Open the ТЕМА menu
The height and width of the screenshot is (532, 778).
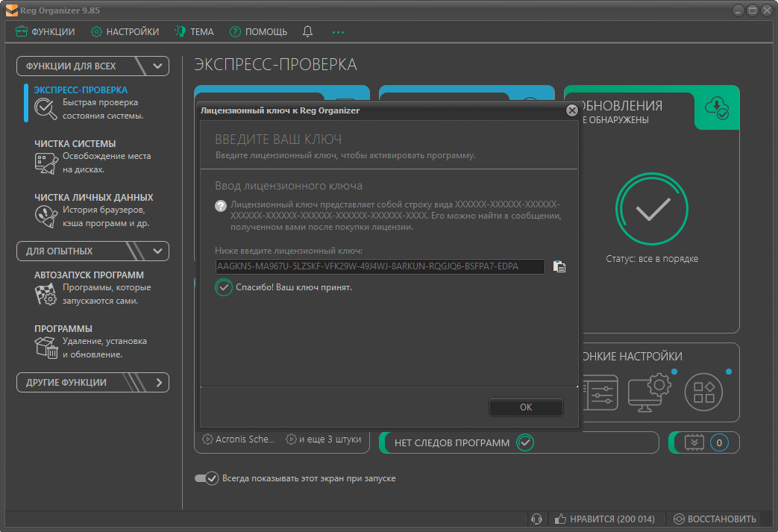(x=194, y=31)
